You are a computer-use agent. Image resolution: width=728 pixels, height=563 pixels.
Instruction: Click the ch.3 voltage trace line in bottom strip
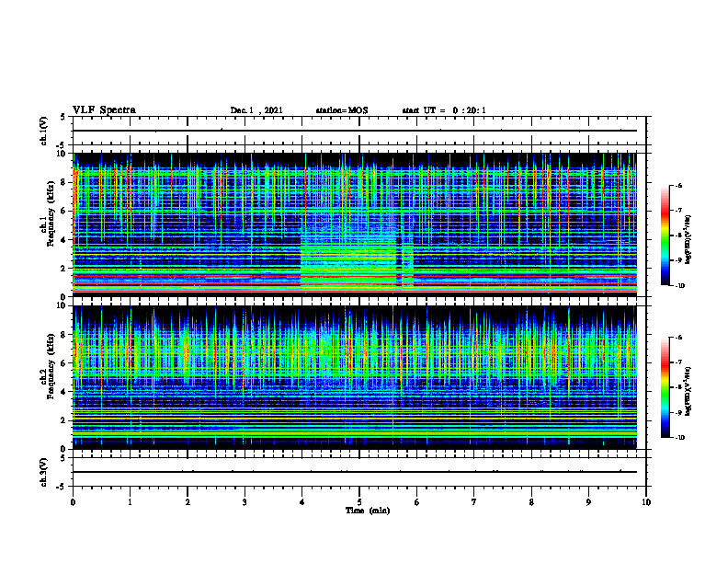[355, 472]
